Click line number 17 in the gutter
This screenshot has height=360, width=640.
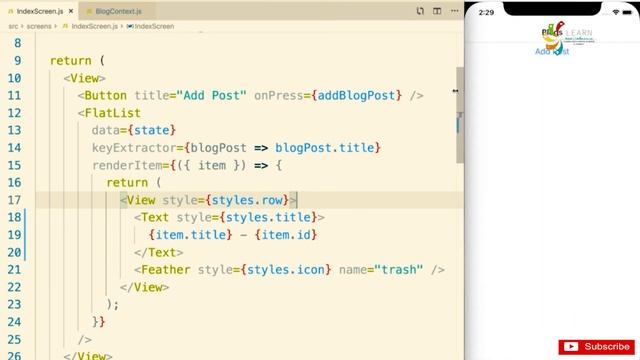click(x=14, y=200)
